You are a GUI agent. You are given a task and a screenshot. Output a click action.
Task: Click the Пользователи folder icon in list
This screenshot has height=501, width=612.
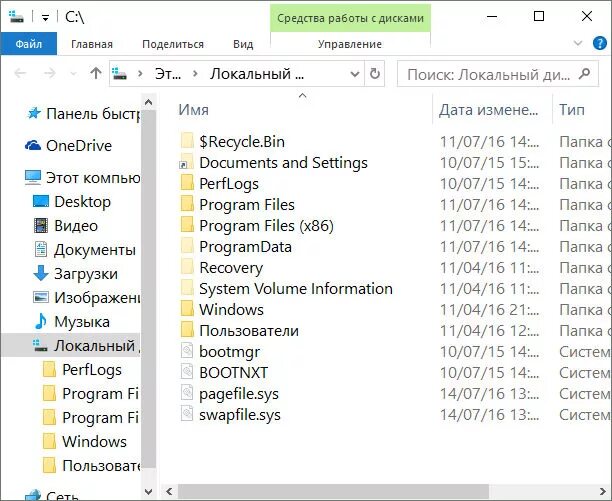click(x=187, y=330)
